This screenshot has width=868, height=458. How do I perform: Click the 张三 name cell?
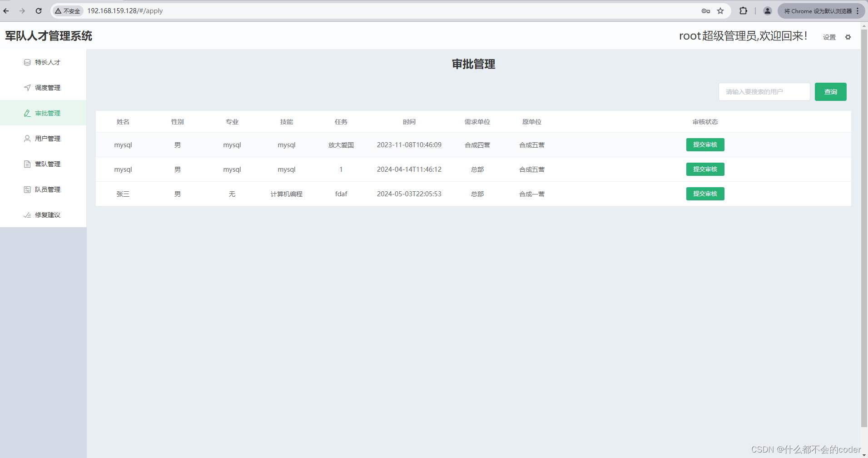coord(123,194)
